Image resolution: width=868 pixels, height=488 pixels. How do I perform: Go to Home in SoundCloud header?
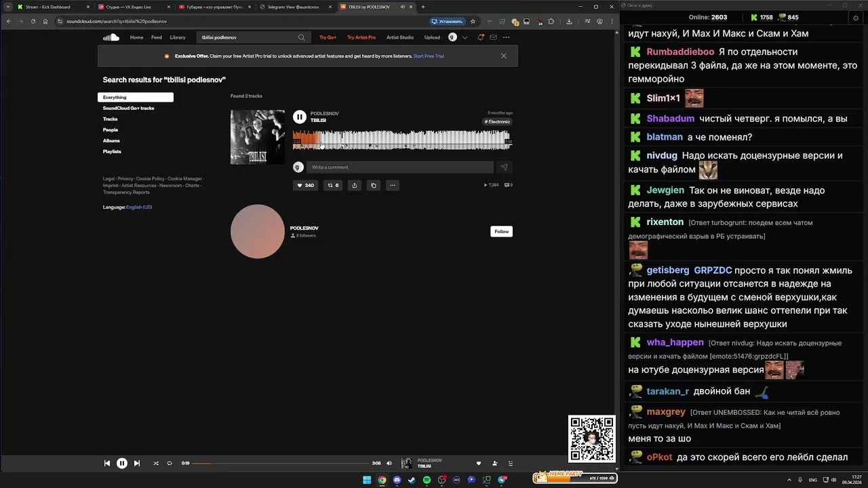point(137,37)
